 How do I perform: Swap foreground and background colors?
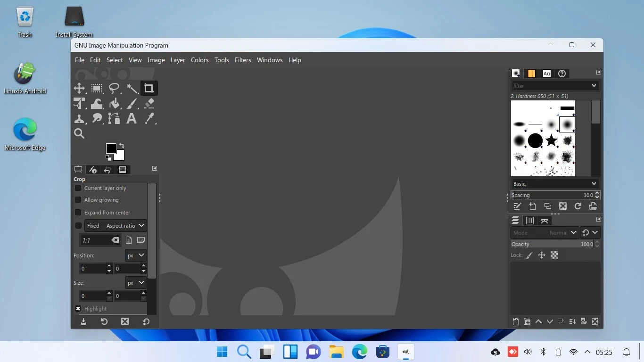pyautogui.click(x=122, y=146)
